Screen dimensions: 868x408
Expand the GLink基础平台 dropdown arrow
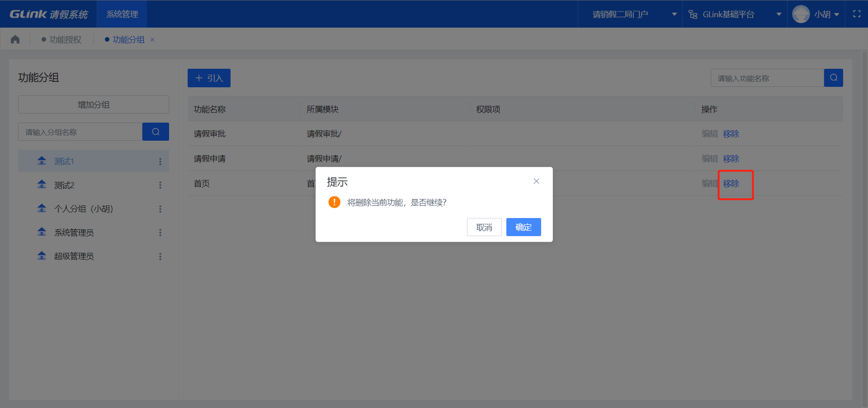tap(779, 14)
